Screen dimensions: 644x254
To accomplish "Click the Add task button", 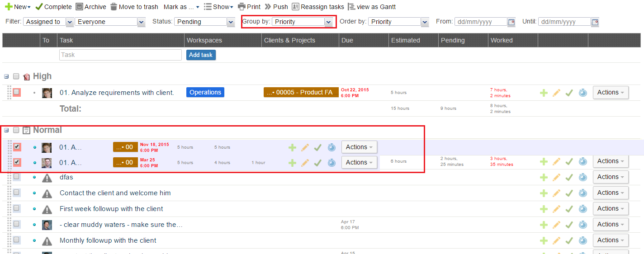I will [x=201, y=55].
